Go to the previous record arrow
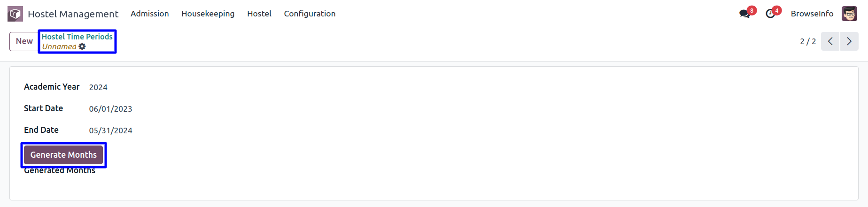Screen dimensions: 868x207 click(x=830, y=41)
